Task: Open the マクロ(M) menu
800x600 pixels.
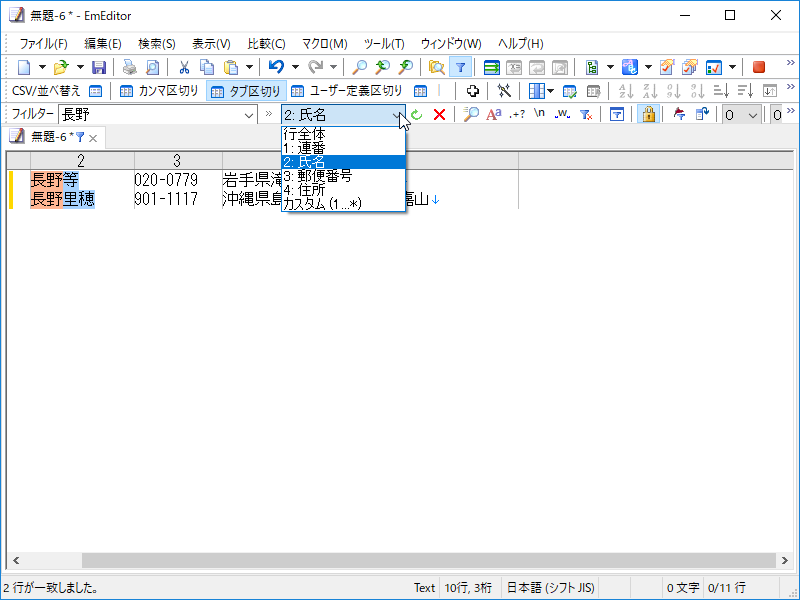Action: (x=324, y=44)
